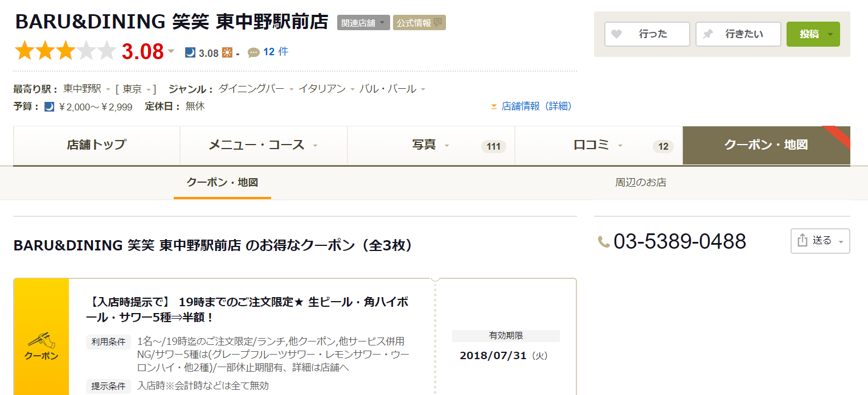Viewport: 868px width, 395px height.
Task: Open the ダイニングバー genre dropdown
Action: 291,89
